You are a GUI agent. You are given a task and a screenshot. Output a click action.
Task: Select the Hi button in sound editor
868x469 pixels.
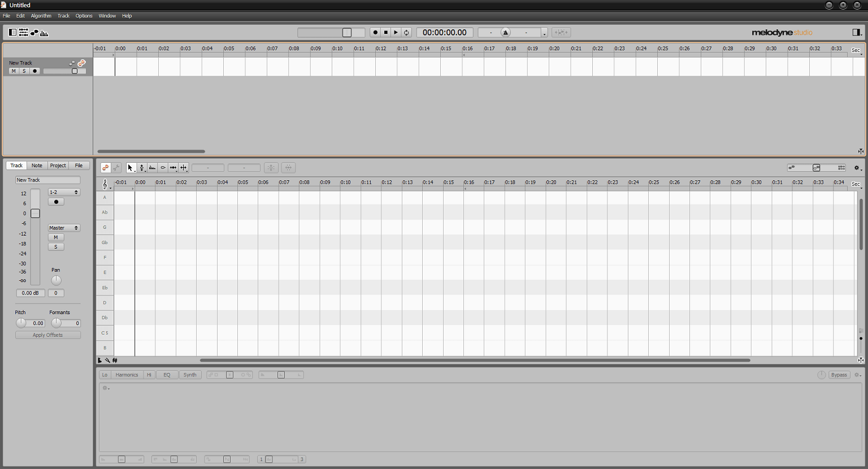[x=149, y=375]
